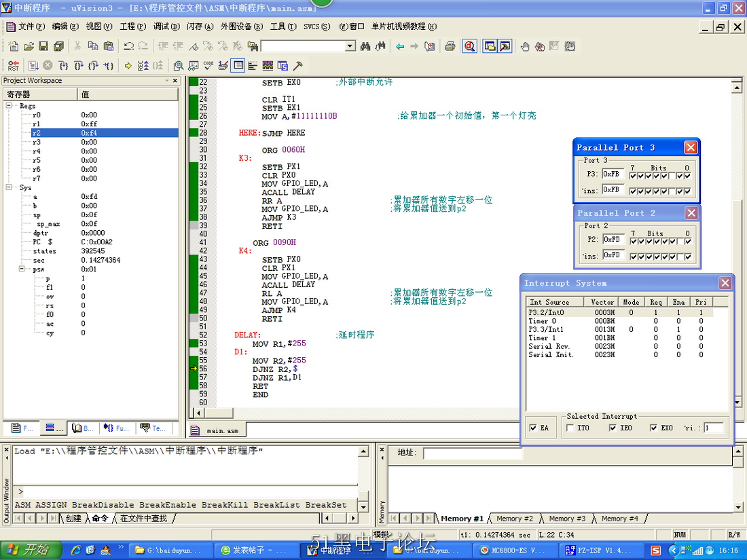Screen dimensions: 747x560
Task: Toggle the IT0 checkbox
Action: point(570,428)
